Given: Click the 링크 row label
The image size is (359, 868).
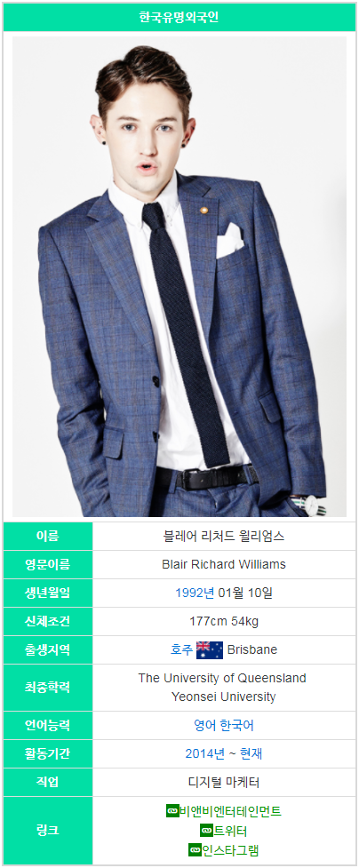Looking at the screenshot, I should (x=48, y=831).
